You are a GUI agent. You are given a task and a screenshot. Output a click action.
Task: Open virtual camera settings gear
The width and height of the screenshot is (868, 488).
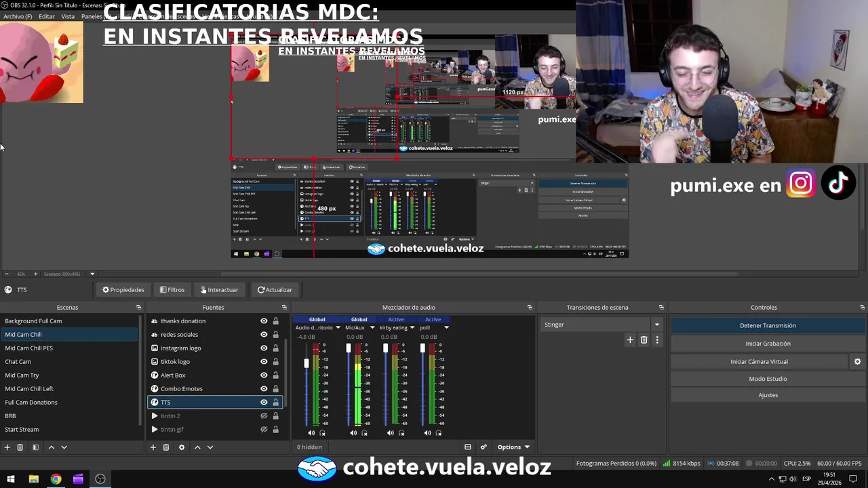coord(857,362)
